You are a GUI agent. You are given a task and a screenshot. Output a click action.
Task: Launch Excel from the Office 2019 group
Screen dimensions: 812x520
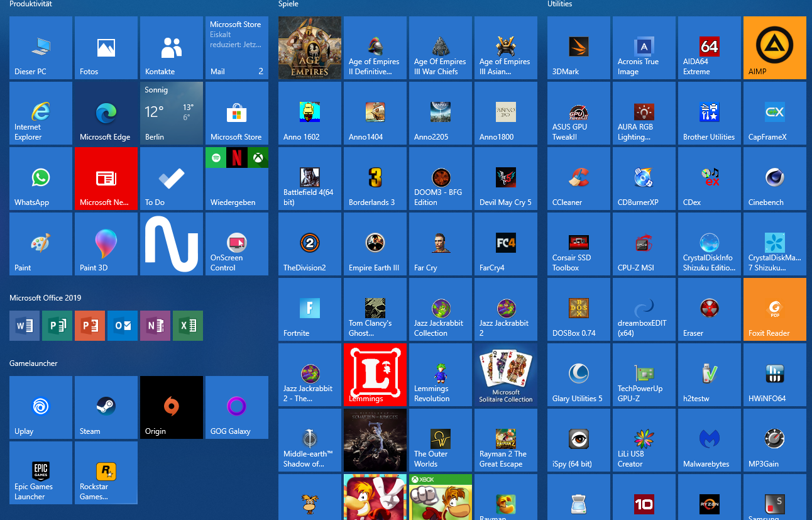[188, 326]
